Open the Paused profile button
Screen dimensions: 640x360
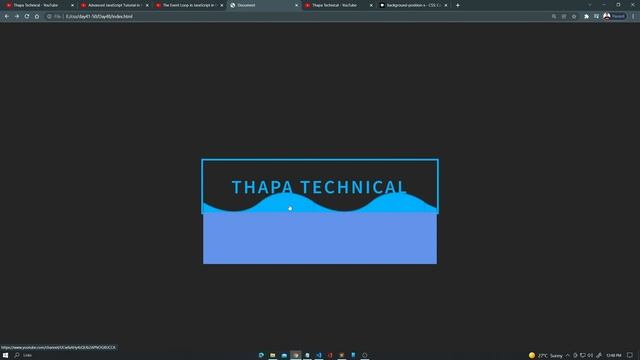[615, 16]
